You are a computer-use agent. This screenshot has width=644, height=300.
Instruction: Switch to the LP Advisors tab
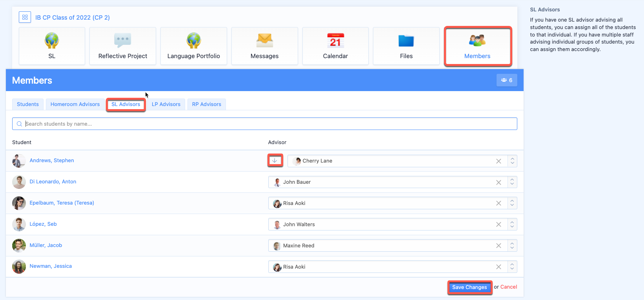point(166,104)
